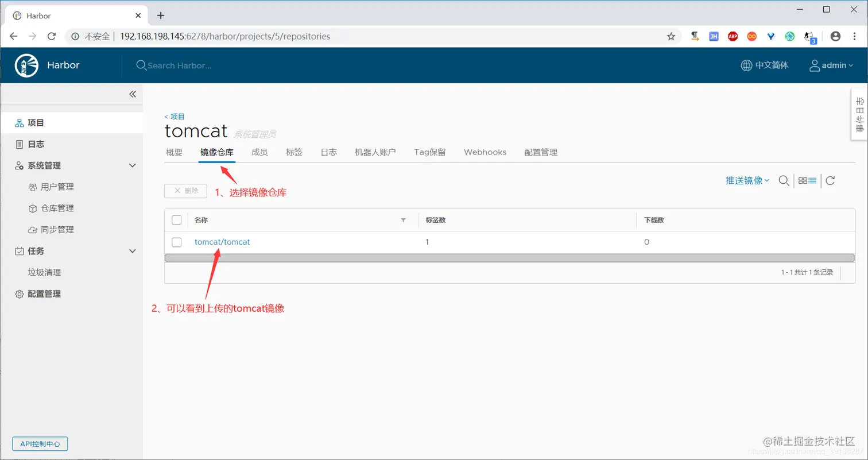This screenshot has height=460, width=868.
Task: Click the red paragraph extension icon
Action: click(695, 36)
